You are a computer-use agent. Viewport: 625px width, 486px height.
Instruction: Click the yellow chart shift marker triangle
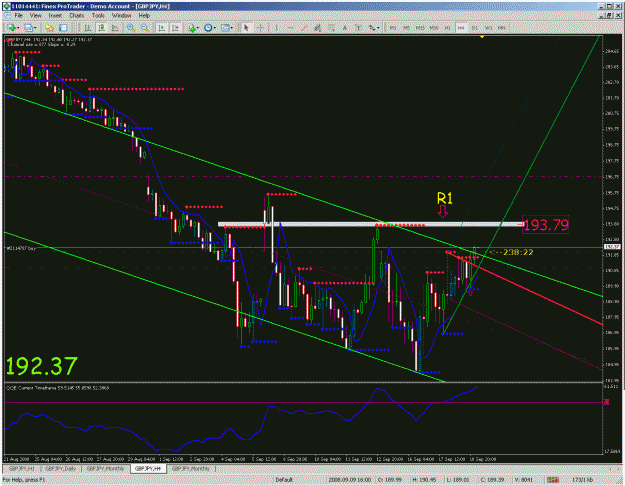(x=482, y=37)
